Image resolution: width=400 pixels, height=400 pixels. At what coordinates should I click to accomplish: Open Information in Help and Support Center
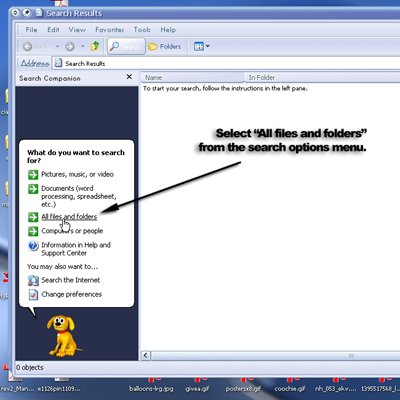76,249
